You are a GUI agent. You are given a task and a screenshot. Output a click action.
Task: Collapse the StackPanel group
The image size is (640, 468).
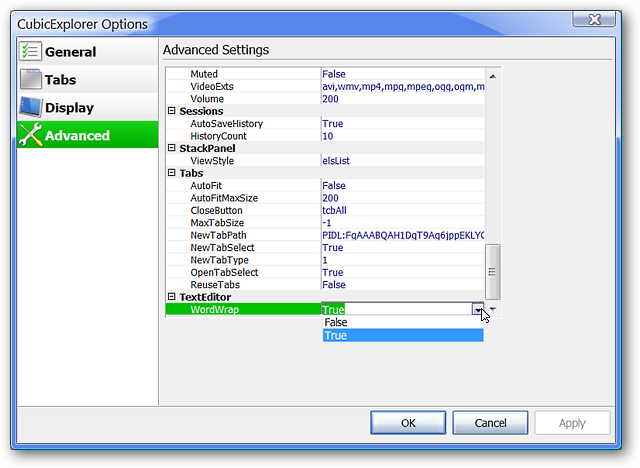[172, 148]
